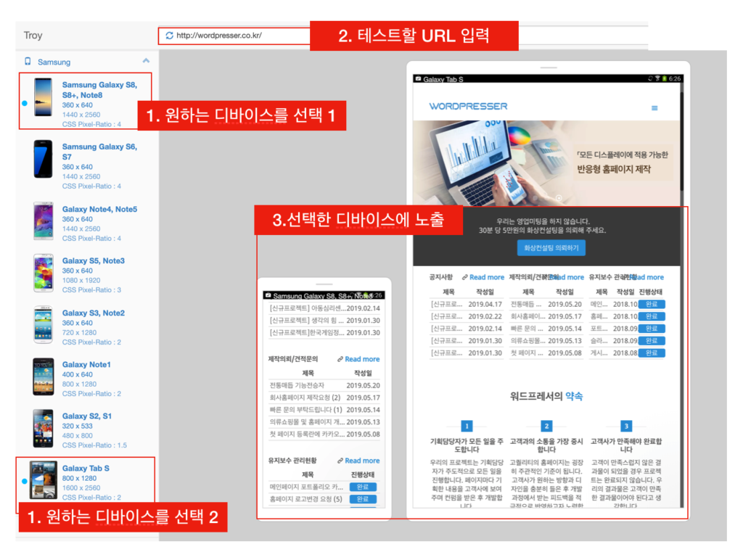This screenshot has width=743, height=560.
Task: Collapse the Samsung device list chevron
Action: 146,62
